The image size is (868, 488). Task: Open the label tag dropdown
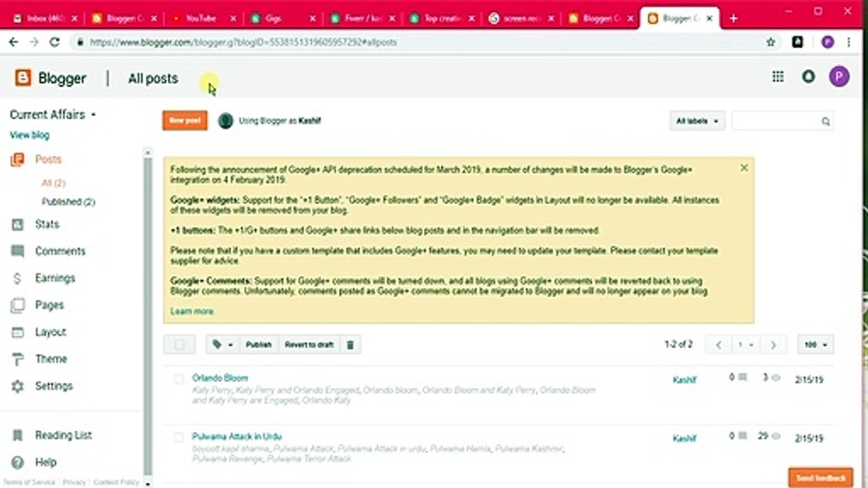[222, 345]
